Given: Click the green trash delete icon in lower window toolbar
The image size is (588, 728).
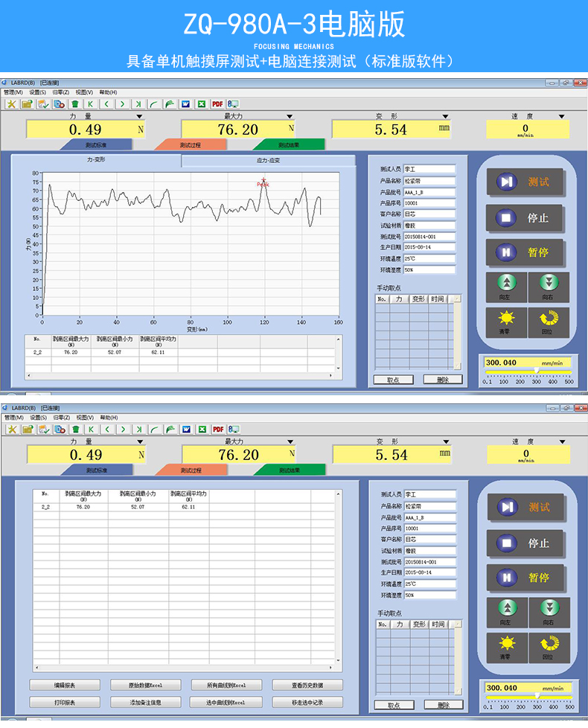Looking at the screenshot, I should 75,429.
